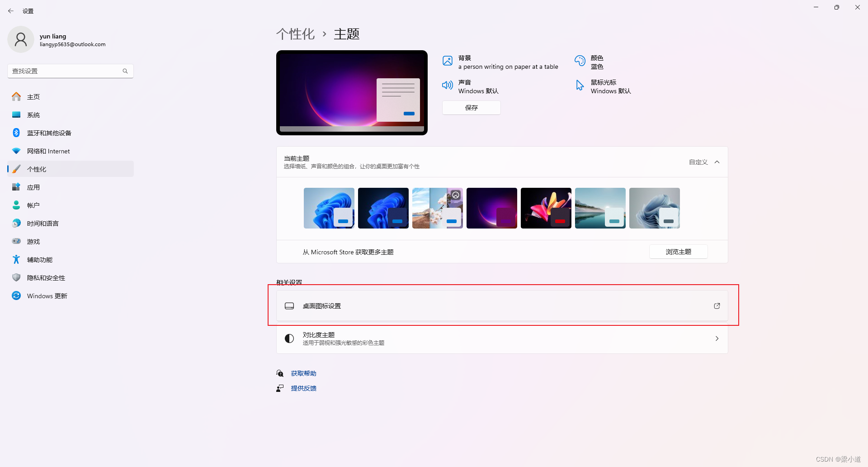Click the search magnifier icon
The height and width of the screenshot is (467, 868).
[x=125, y=71]
